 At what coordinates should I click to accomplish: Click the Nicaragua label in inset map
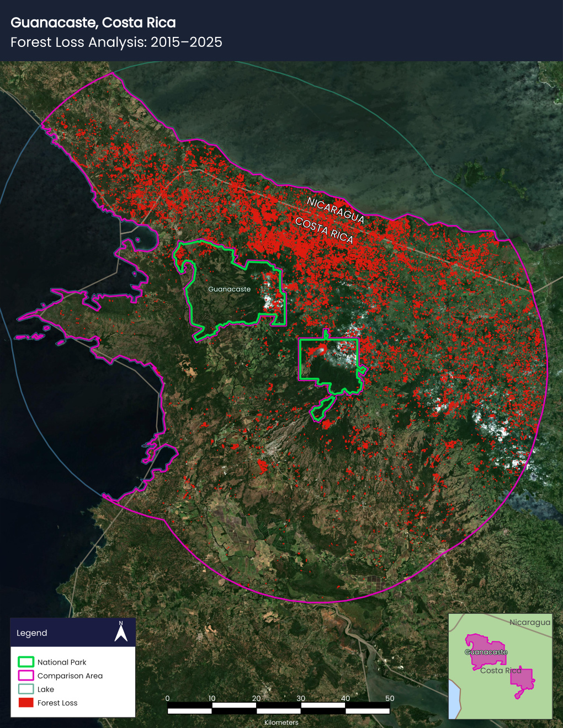point(530,622)
